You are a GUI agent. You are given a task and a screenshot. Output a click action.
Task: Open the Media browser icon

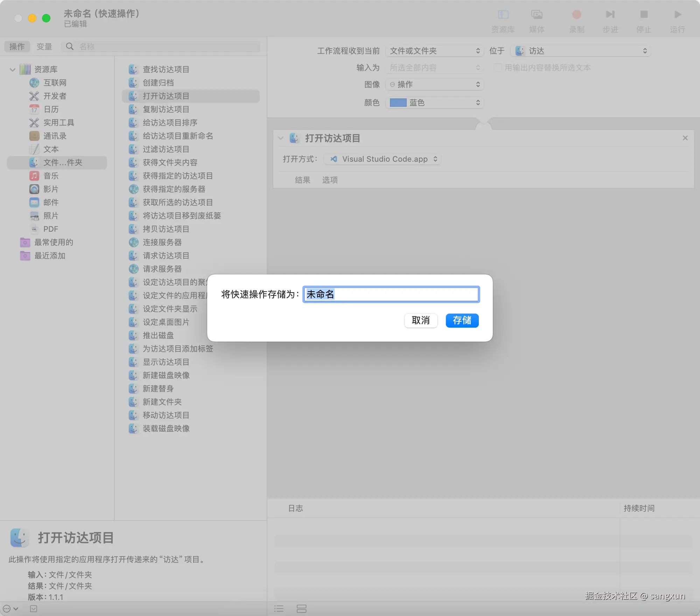[537, 15]
